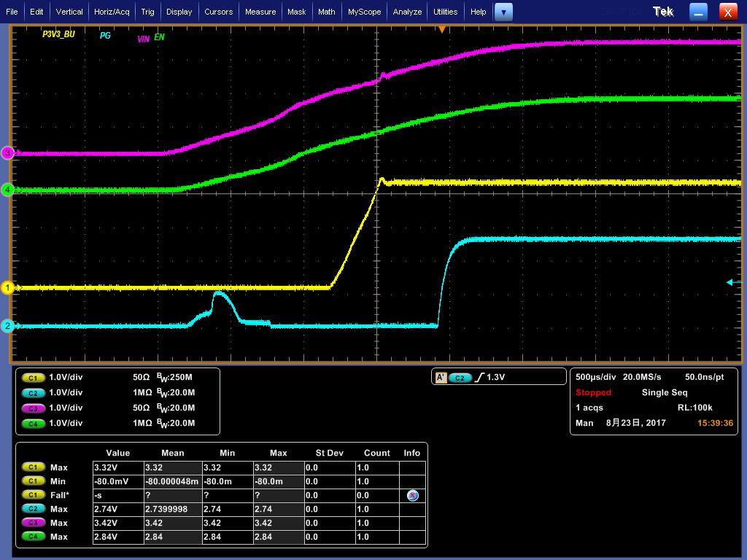Image resolution: width=747 pixels, height=560 pixels.
Task: Click the red Stopped acquisition status
Action: pyautogui.click(x=593, y=392)
